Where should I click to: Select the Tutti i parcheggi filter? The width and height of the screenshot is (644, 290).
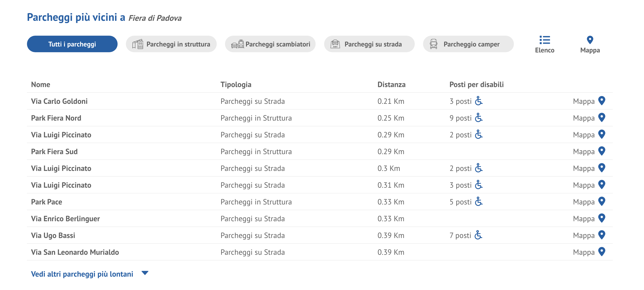[x=72, y=44]
